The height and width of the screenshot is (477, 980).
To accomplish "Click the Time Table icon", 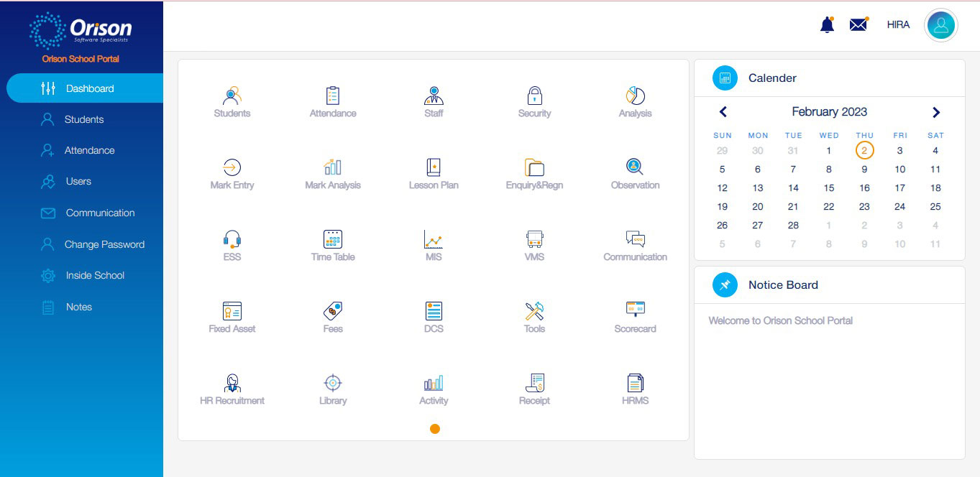I will 333,239.
